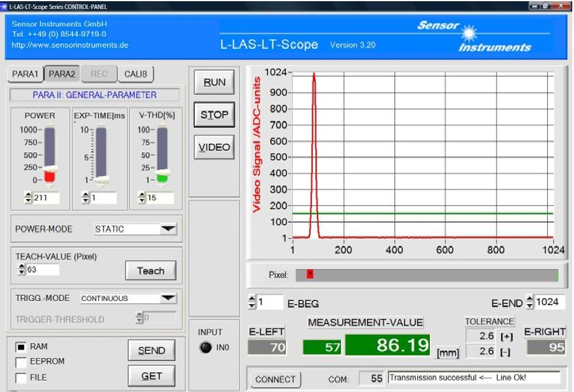Image resolution: width=574 pixels, height=392 pixels.
Task: Click the IN0 input indicator LED
Action: [206, 347]
